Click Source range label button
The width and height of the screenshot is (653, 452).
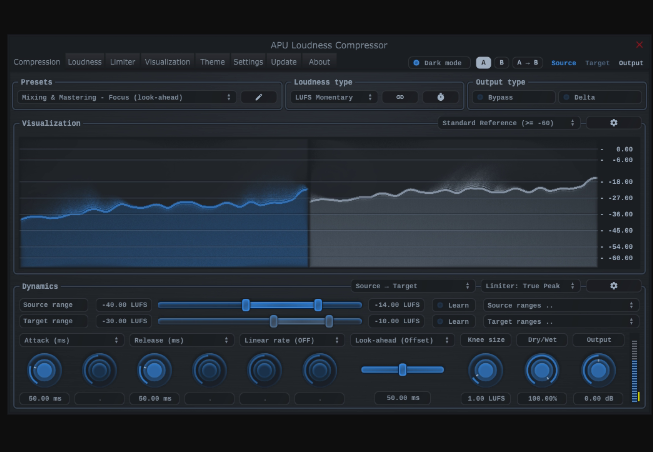(x=53, y=305)
